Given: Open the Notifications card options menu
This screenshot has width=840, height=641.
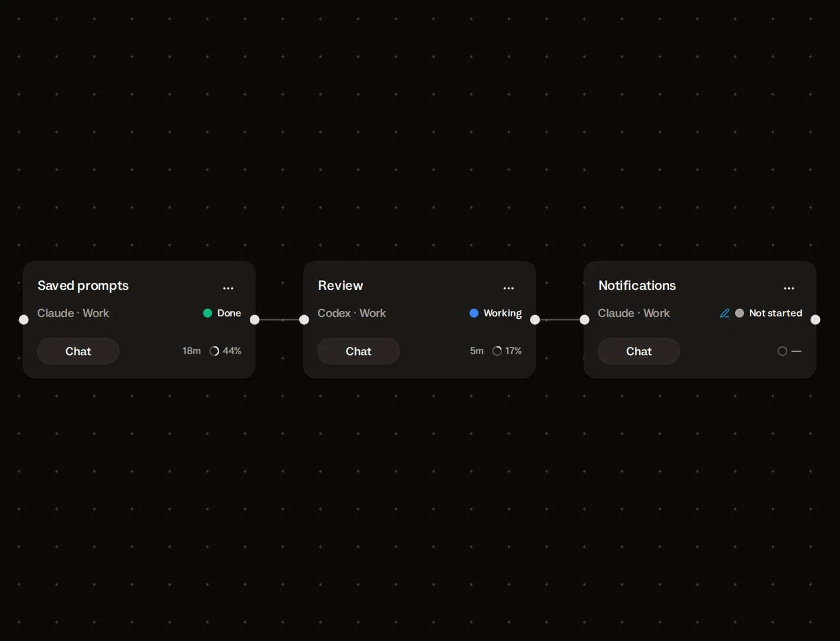Looking at the screenshot, I should [789, 288].
